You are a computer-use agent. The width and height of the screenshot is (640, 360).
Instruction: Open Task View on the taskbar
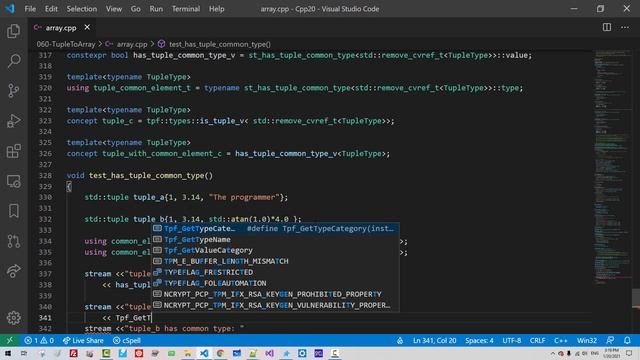(24, 353)
